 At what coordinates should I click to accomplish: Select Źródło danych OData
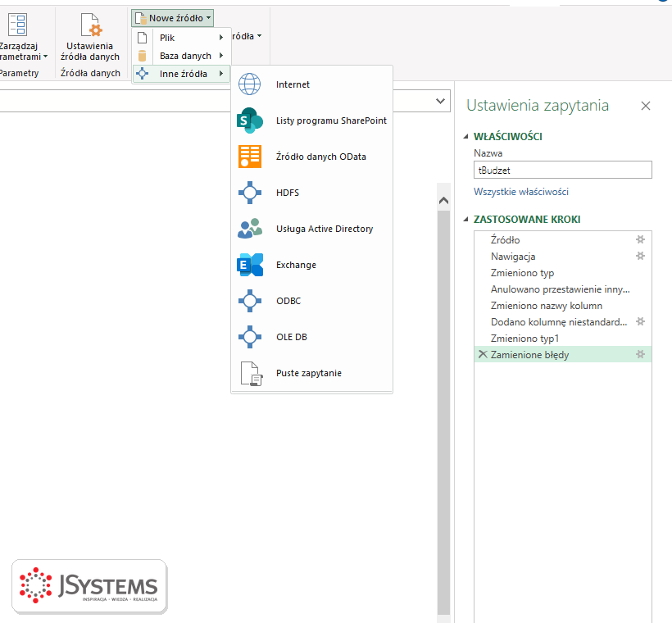311,157
